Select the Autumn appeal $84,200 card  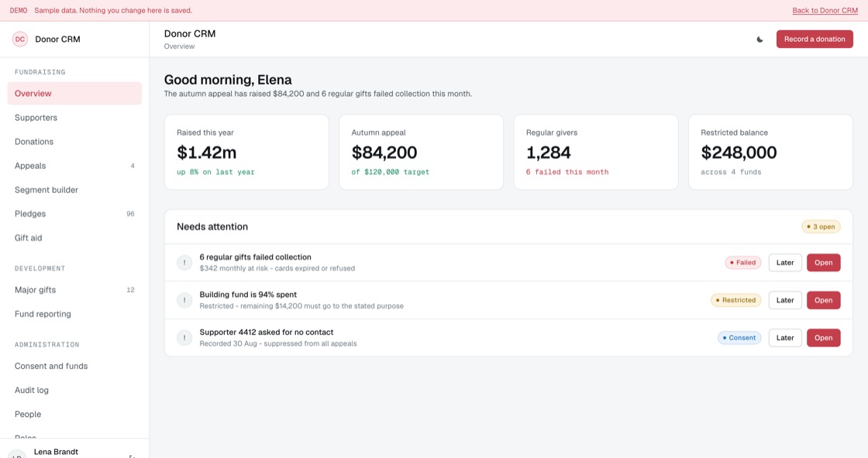click(422, 153)
